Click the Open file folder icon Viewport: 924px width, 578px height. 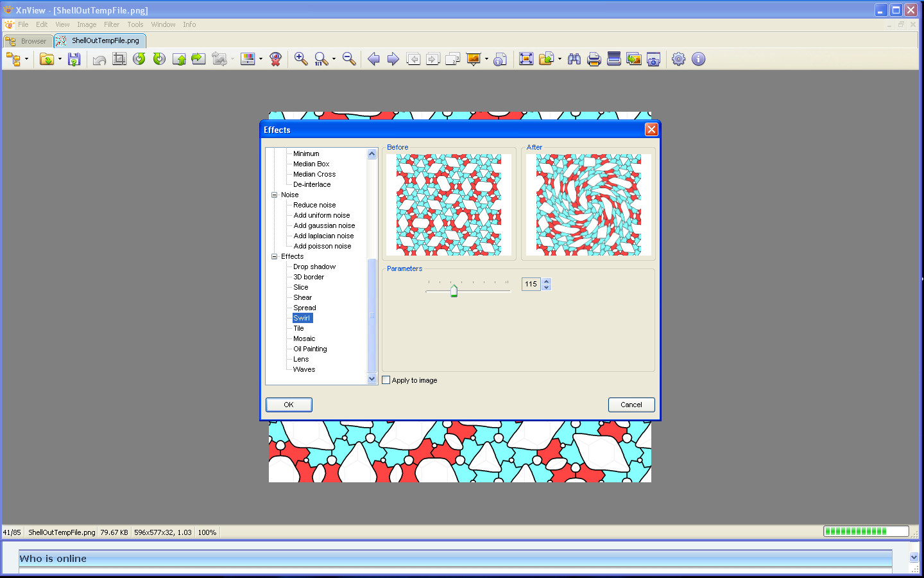tap(47, 59)
